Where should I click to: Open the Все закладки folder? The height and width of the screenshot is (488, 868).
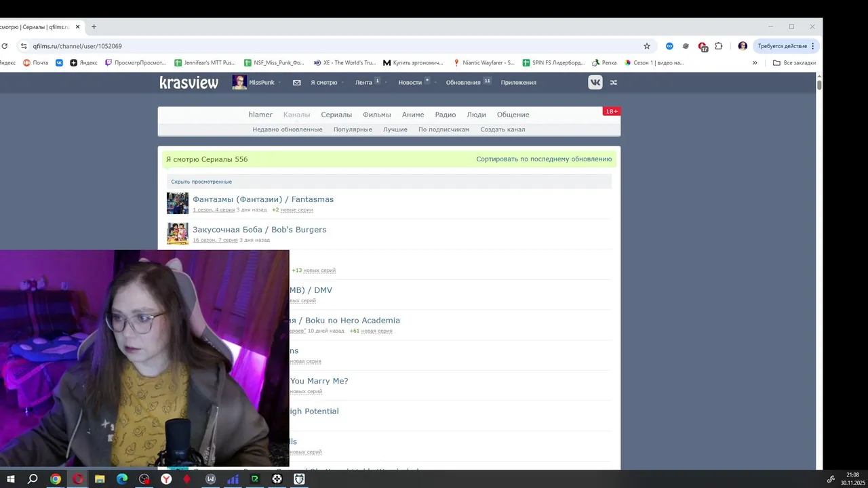(794, 62)
